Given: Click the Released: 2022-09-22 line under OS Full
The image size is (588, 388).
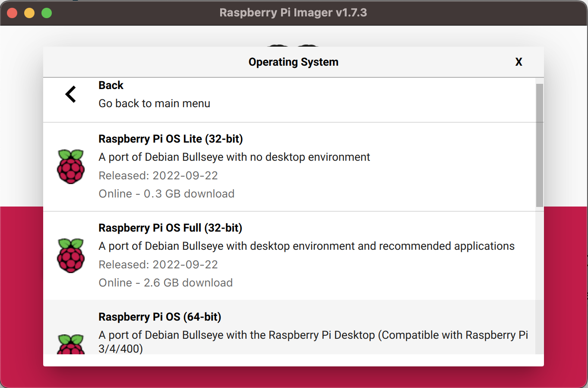Looking at the screenshot, I should (158, 264).
